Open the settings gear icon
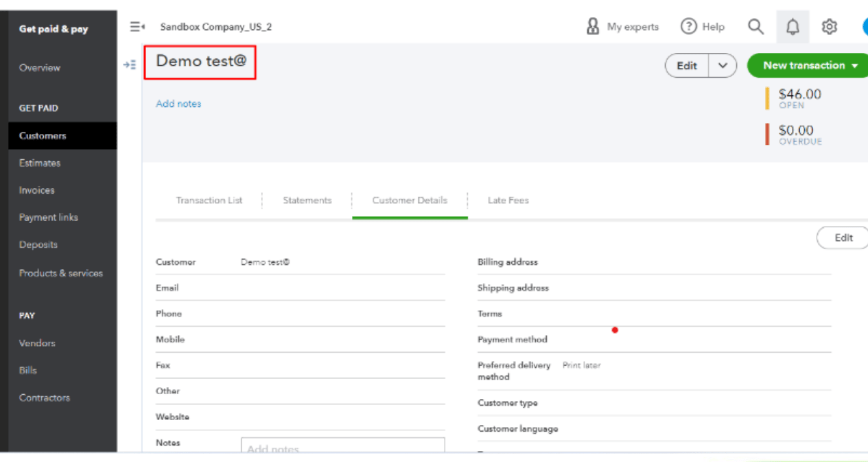868x462 pixels. coord(830,27)
